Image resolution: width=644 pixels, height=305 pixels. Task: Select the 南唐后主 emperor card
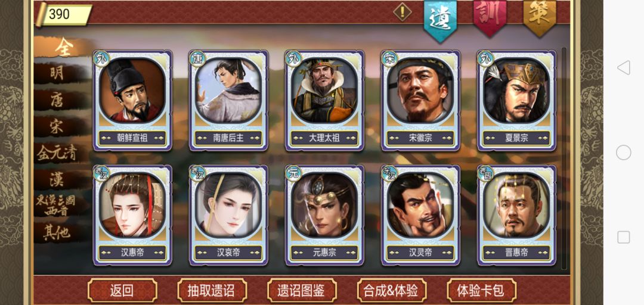coord(228,100)
